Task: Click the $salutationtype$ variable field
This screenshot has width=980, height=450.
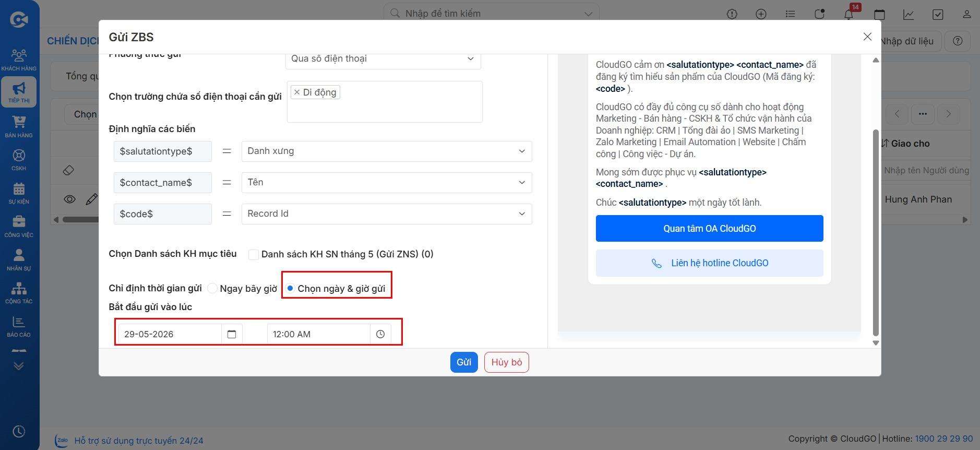Action: pyautogui.click(x=163, y=151)
